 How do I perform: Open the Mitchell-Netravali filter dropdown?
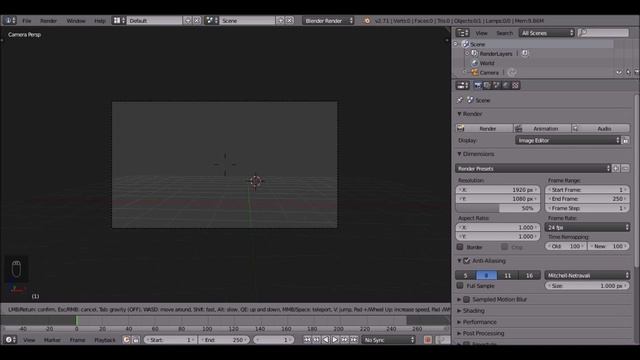(x=587, y=276)
